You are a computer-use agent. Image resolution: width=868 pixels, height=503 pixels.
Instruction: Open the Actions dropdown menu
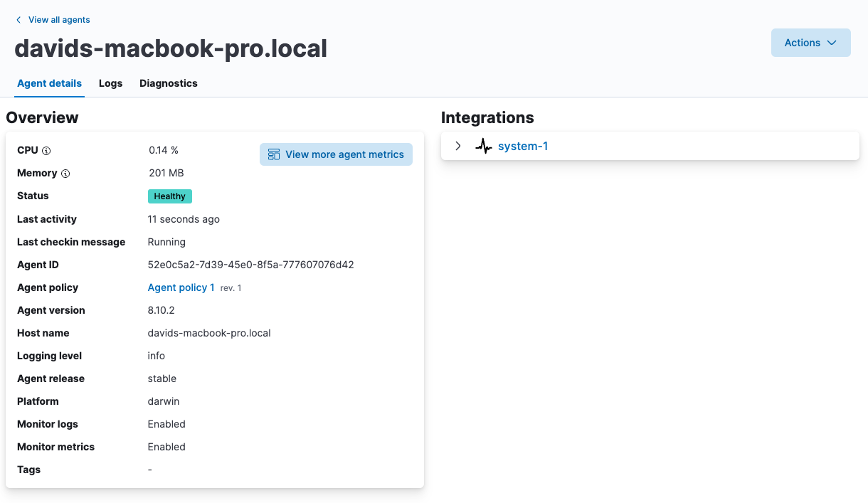click(810, 43)
